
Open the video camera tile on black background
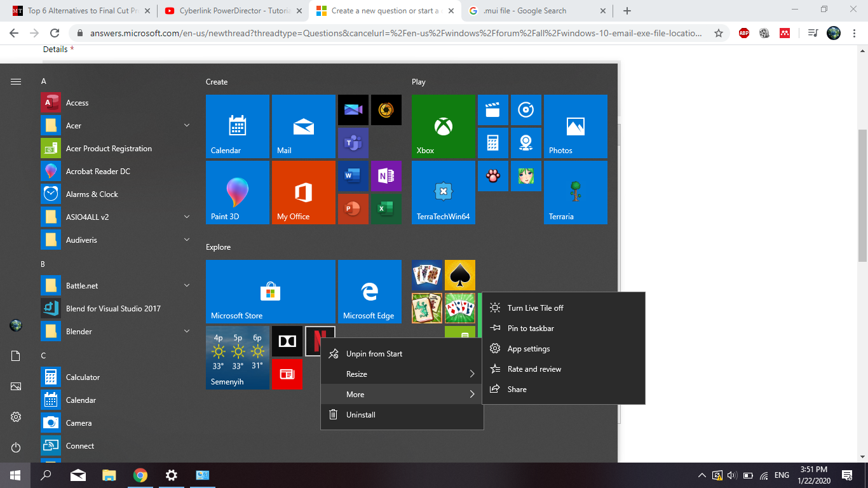point(353,110)
